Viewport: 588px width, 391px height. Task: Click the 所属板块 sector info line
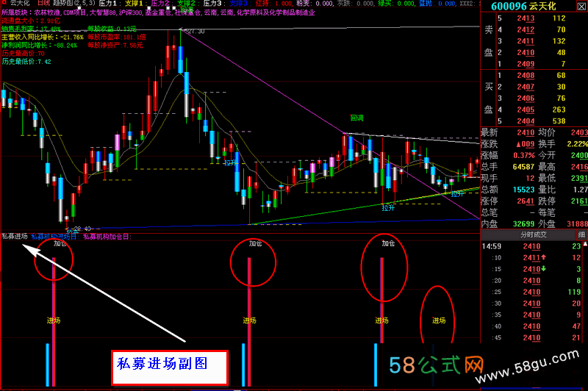(x=158, y=12)
